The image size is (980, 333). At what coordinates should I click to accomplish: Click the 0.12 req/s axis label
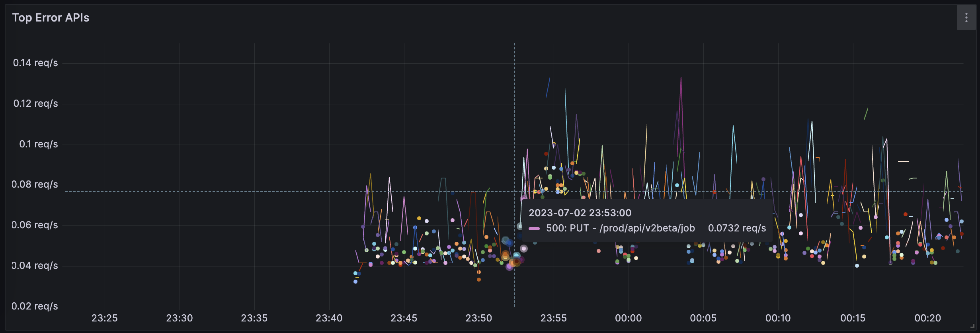click(35, 104)
